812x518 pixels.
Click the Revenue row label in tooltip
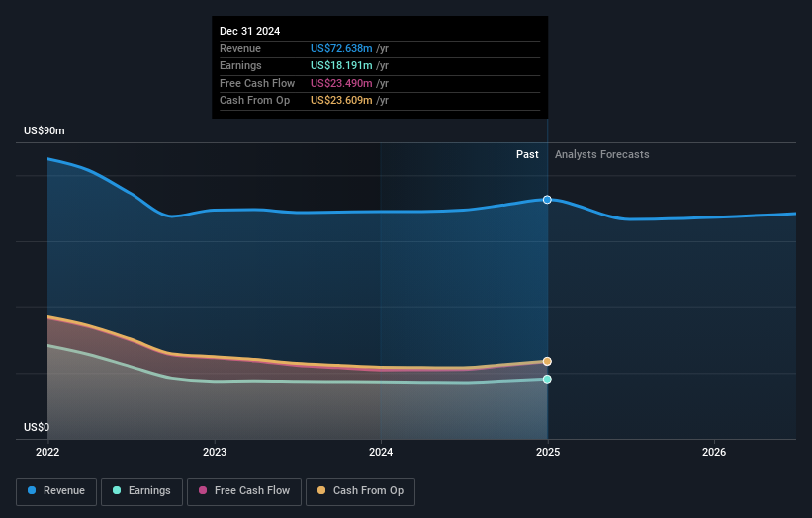point(240,48)
